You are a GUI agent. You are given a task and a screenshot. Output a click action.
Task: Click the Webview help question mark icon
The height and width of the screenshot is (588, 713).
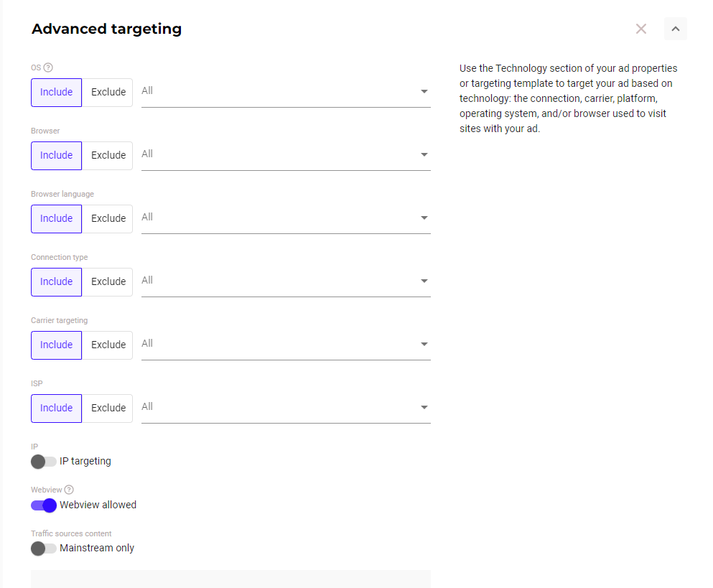click(69, 490)
